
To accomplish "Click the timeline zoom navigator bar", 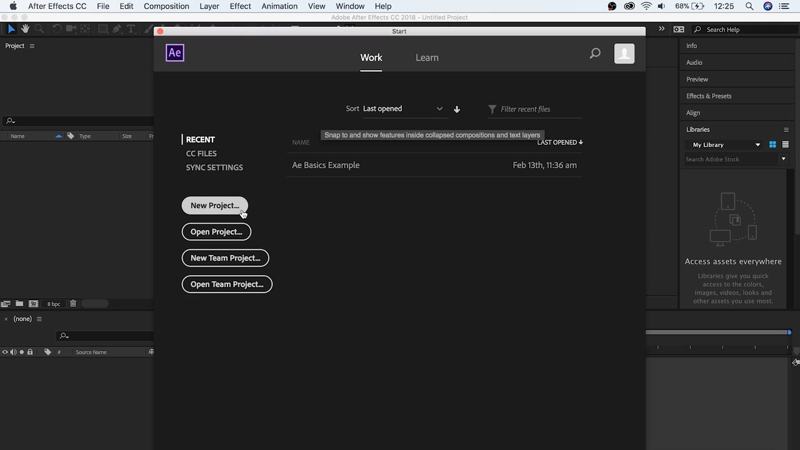I will point(717,332).
